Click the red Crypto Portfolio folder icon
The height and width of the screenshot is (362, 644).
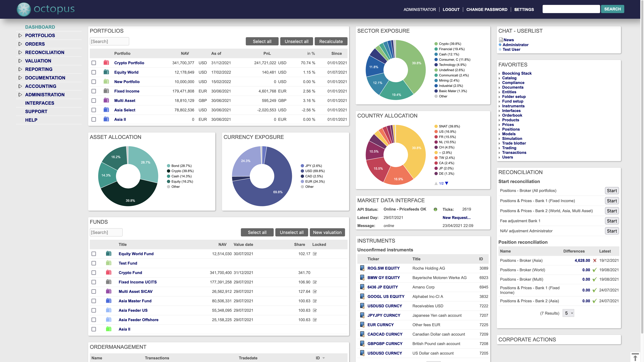[106, 63]
